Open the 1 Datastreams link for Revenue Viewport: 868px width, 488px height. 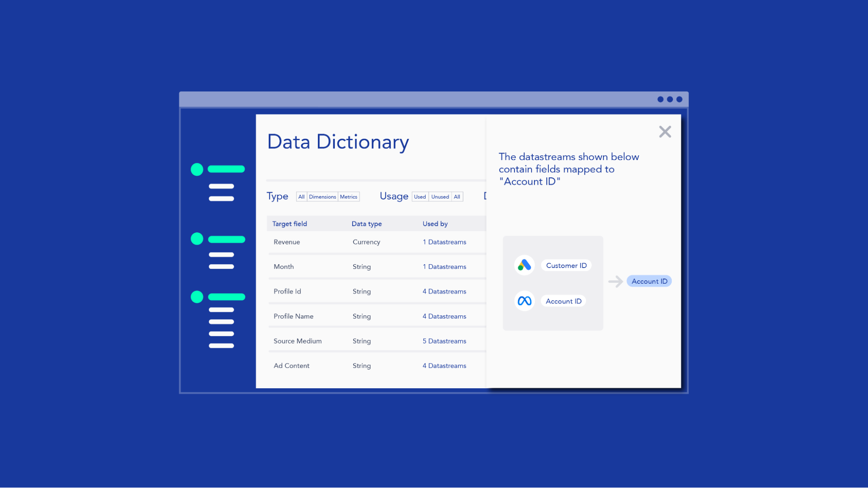(444, 242)
